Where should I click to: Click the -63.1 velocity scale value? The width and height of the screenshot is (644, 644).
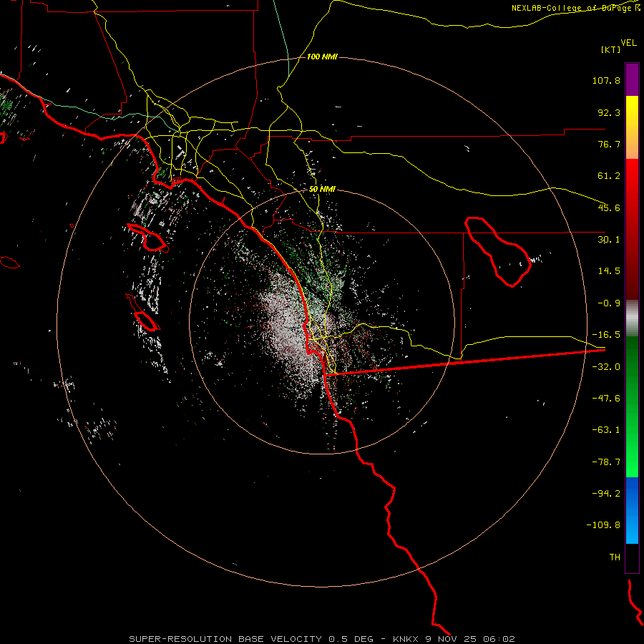606,430
